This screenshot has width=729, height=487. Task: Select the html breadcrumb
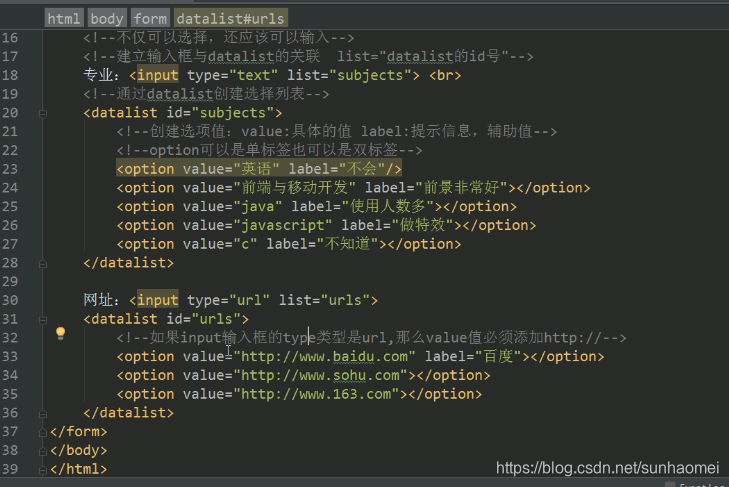click(64, 19)
